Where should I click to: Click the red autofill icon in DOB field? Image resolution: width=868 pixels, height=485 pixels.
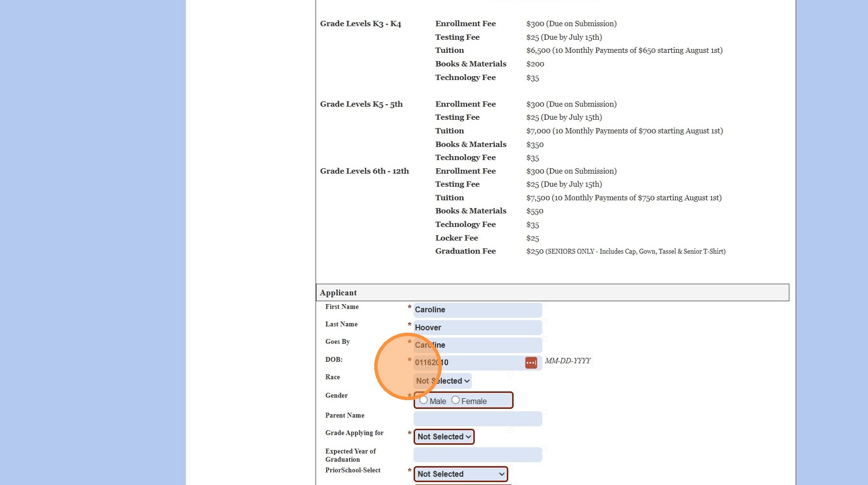click(x=531, y=363)
